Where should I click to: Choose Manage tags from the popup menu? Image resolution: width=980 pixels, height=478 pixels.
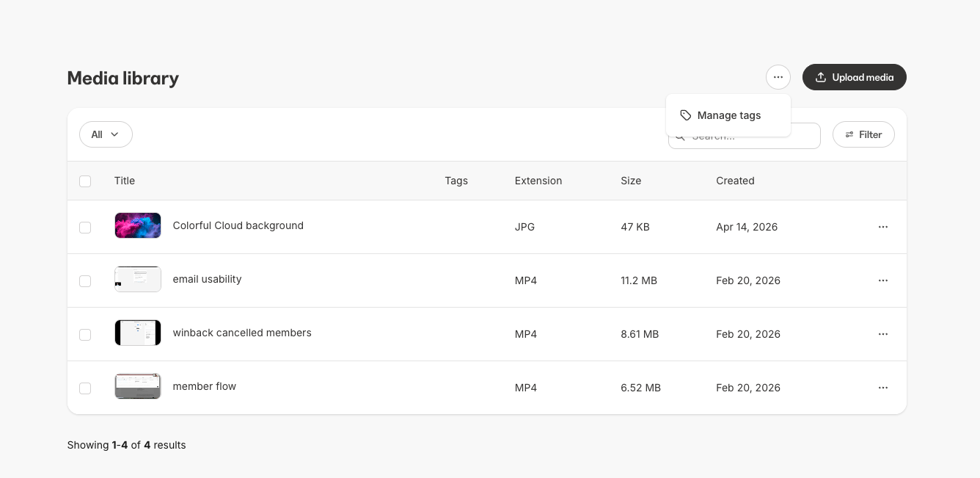(728, 115)
